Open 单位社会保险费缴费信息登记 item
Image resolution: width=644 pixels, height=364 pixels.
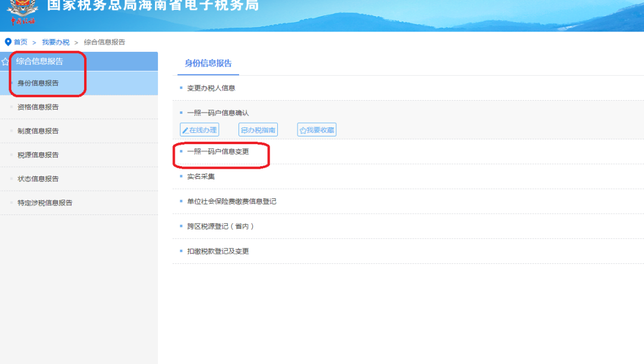coord(231,201)
